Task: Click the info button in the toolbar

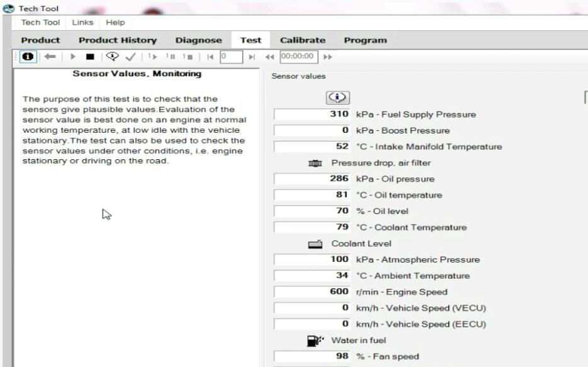Action: tap(28, 57)
